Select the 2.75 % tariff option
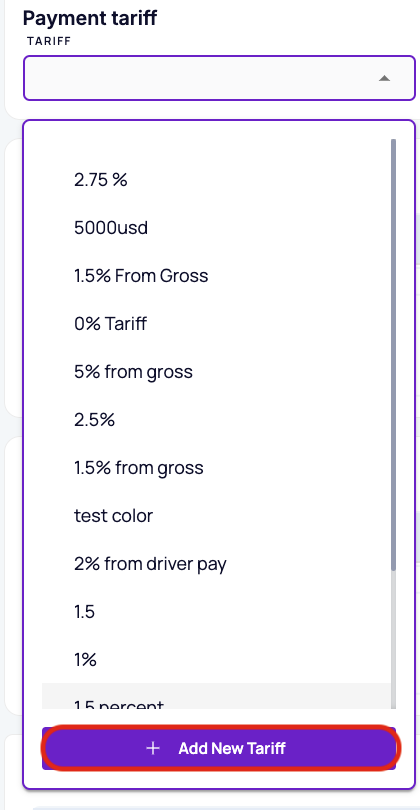This screenshot has height=810, width=420. coord(216,180)
